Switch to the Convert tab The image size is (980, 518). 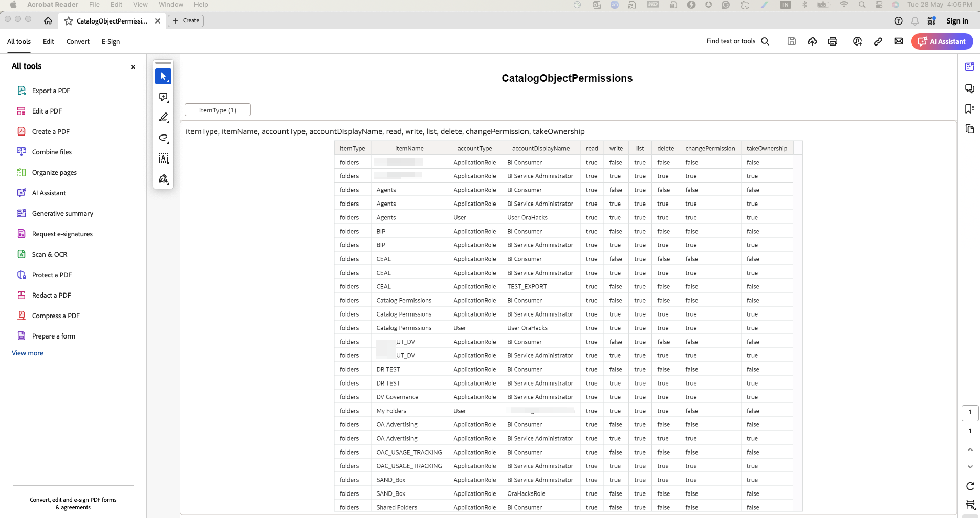(x=78, y=41)
